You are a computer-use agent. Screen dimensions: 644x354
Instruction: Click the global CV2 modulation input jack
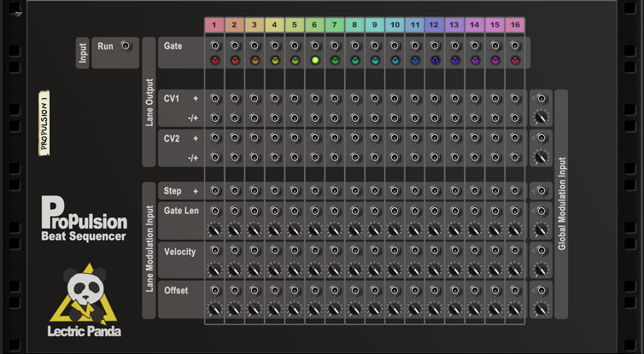(x=542, y=138)
